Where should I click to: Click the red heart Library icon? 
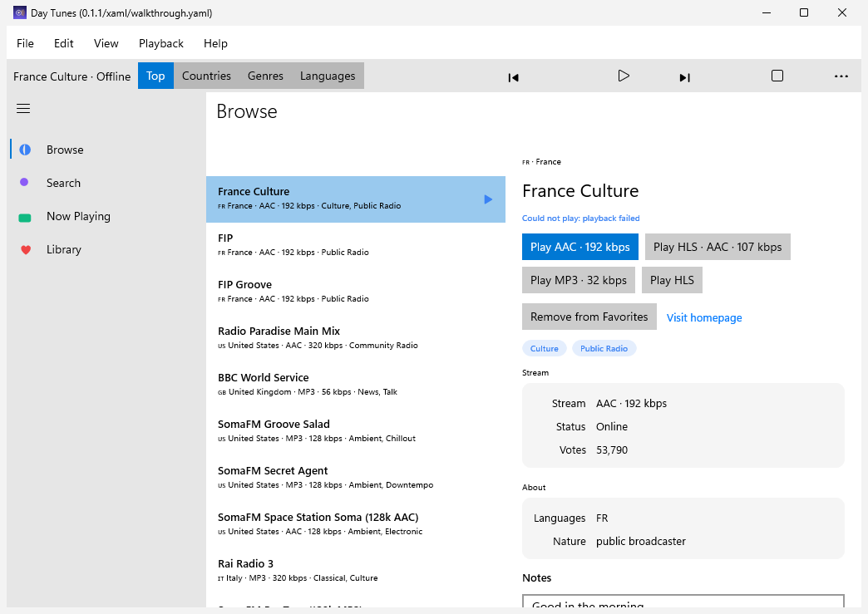pyautogui.click(x=26, y=250)
